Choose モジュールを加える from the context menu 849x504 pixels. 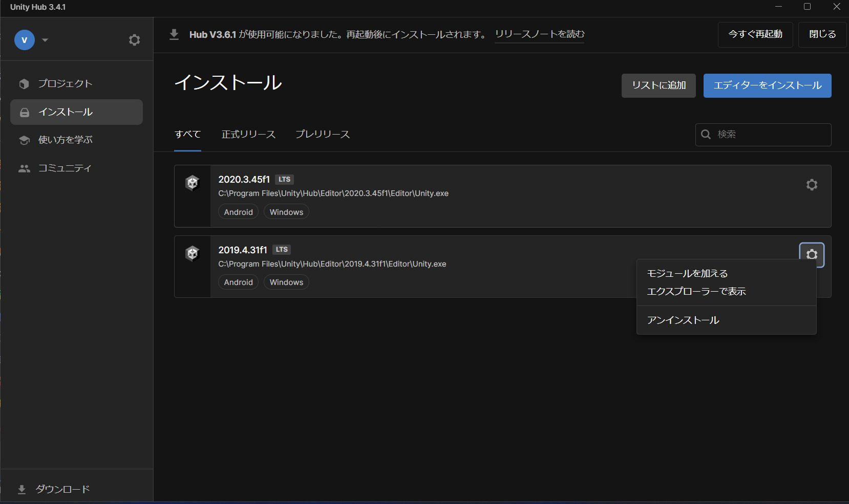pyautogui.click(x=687, y=273)
